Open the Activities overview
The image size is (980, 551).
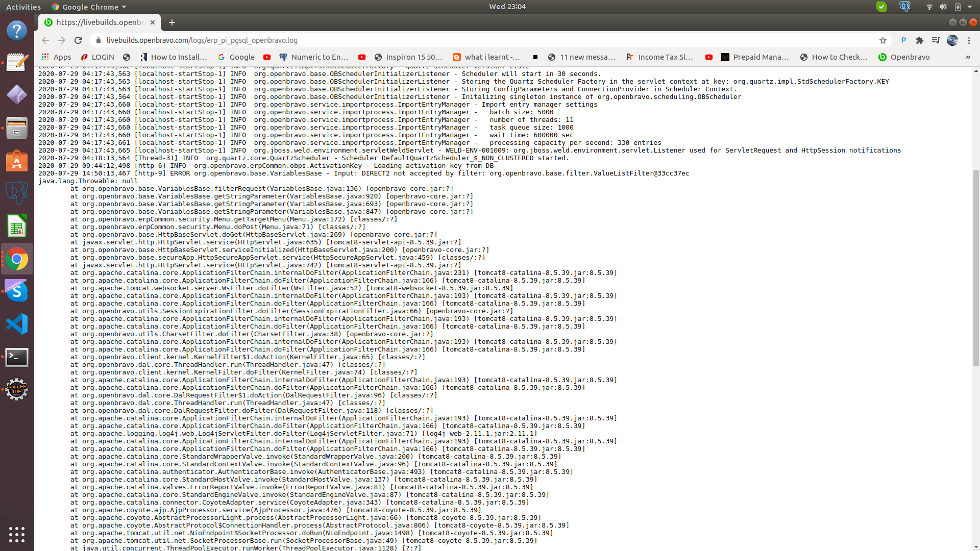[23, 7]
